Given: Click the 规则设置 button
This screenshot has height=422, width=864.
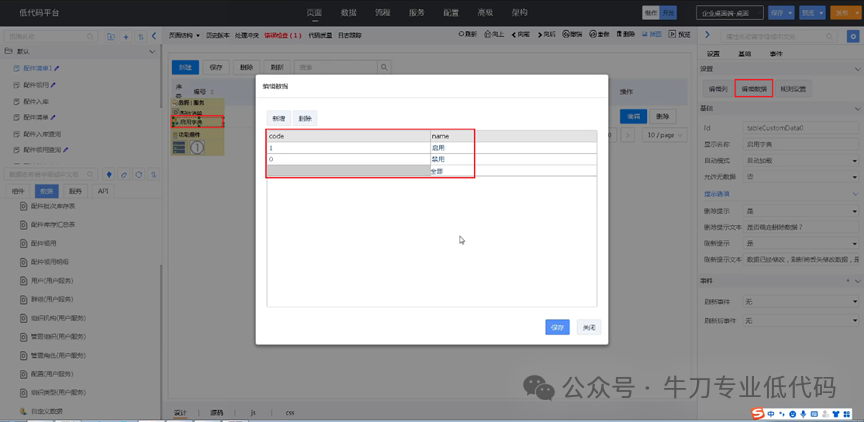Looking at the screenshot, I should click(x=793, y=88).
